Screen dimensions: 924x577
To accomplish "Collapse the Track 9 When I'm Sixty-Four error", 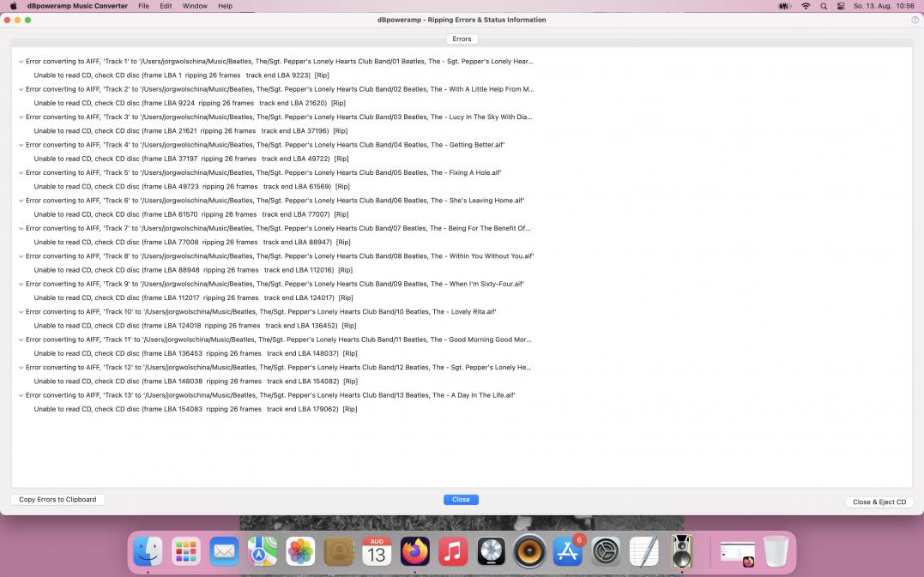I will click(21, 285).
